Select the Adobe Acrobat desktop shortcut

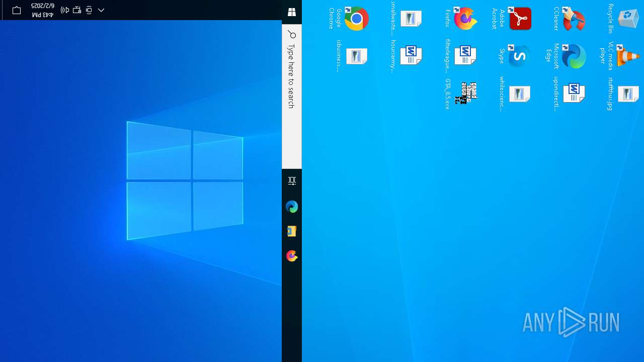512,19
